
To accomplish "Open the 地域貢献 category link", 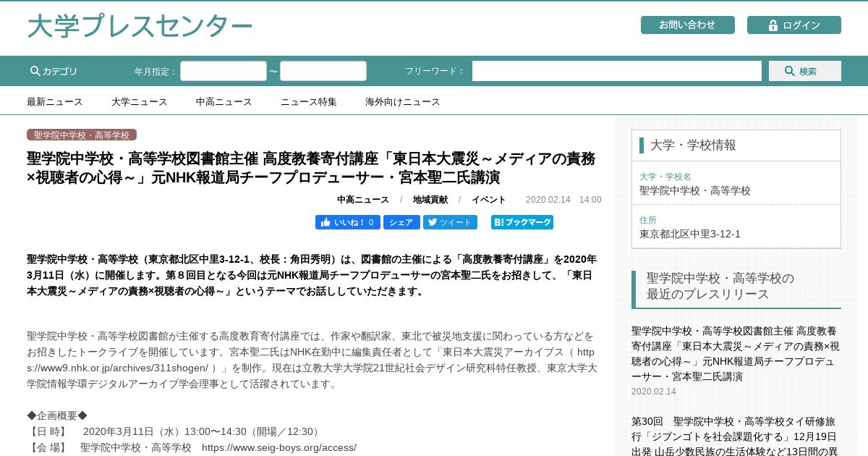I will click(x=430, y=200).
